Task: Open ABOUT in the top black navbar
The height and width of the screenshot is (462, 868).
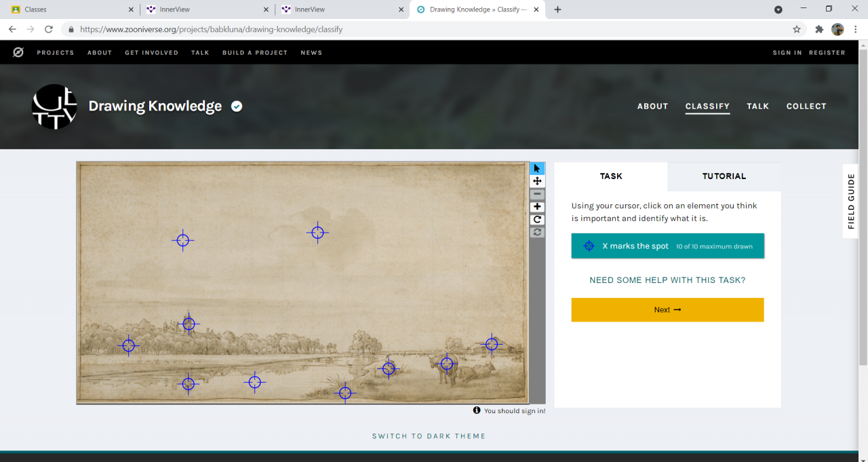Action: pos(100,52)
